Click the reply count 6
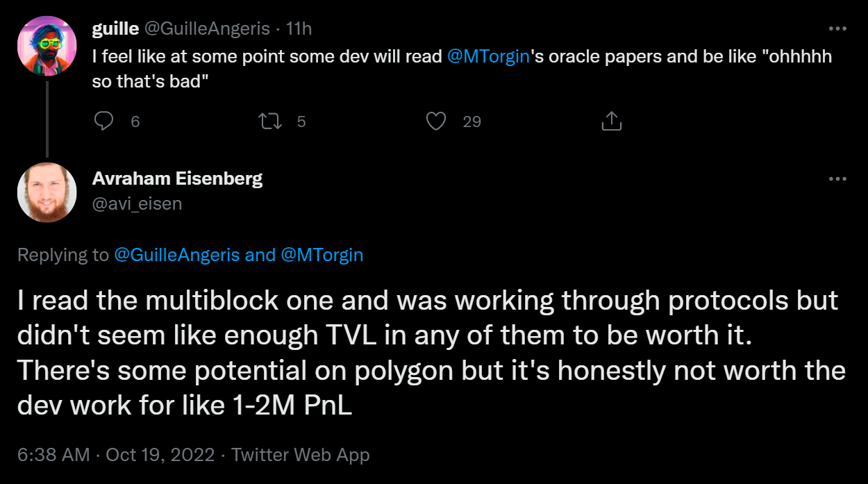Image resolution: width=868 pixels, height=484 pixels. pos(135,122)
